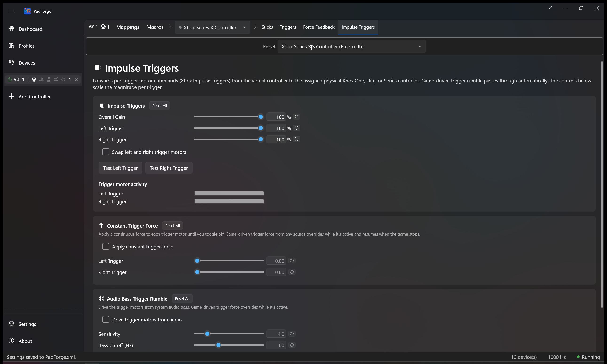Click the Sensitivity 4.0 value field

276,334
